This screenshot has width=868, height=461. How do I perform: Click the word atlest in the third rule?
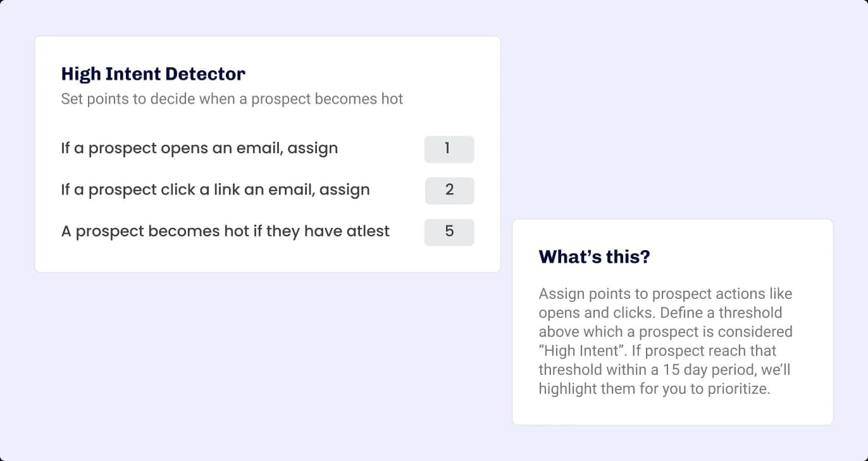click(370, 231)
